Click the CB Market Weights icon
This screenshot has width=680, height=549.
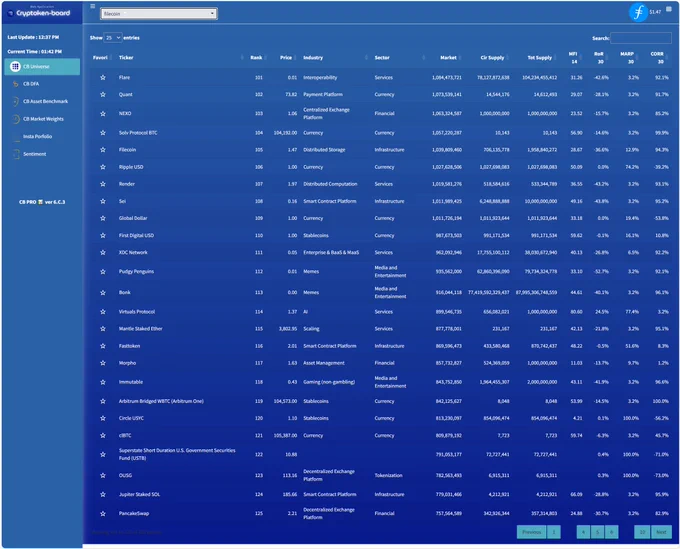[x=16, y=119]
